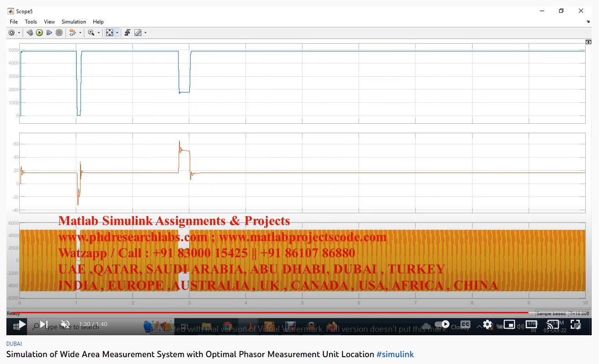
Task: Click the Scale Axes Limits icon
Action: tap(110, 33)
